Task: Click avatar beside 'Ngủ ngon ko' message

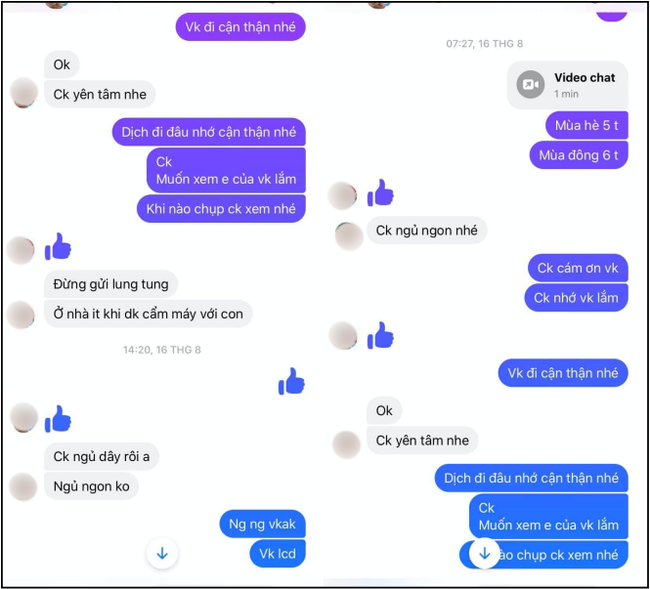Action: tap(23, 487)
